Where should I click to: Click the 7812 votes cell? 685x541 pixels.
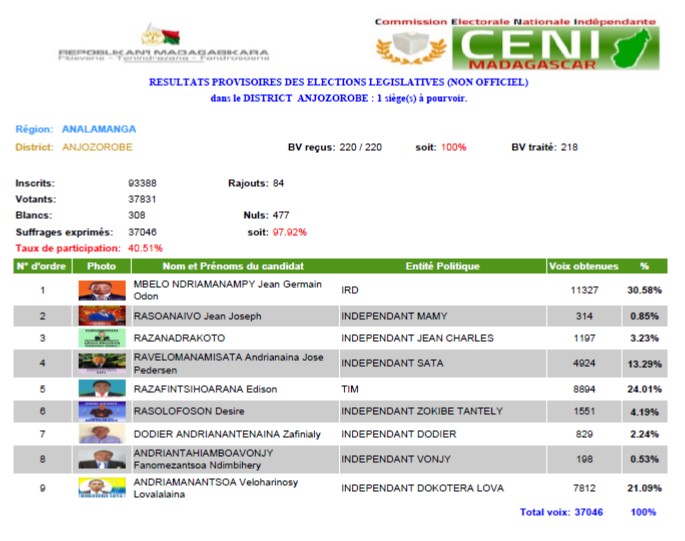click(x=585, y=488)
